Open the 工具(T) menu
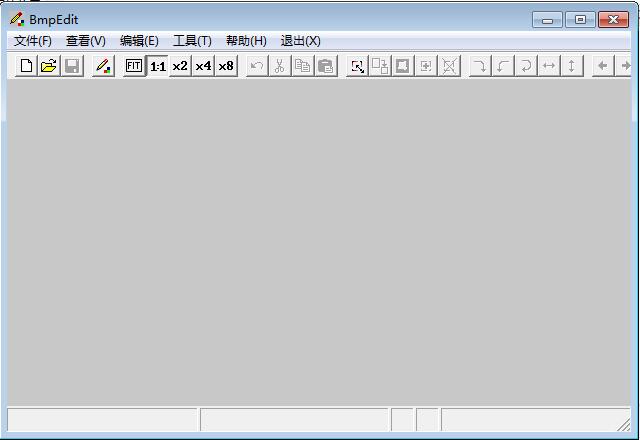 tap(192, 41)
